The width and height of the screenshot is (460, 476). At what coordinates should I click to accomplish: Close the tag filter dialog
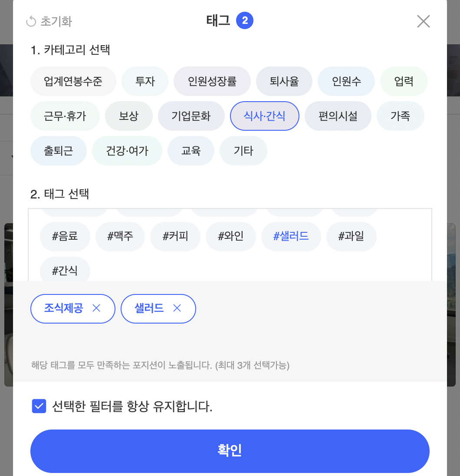[423, 21]
